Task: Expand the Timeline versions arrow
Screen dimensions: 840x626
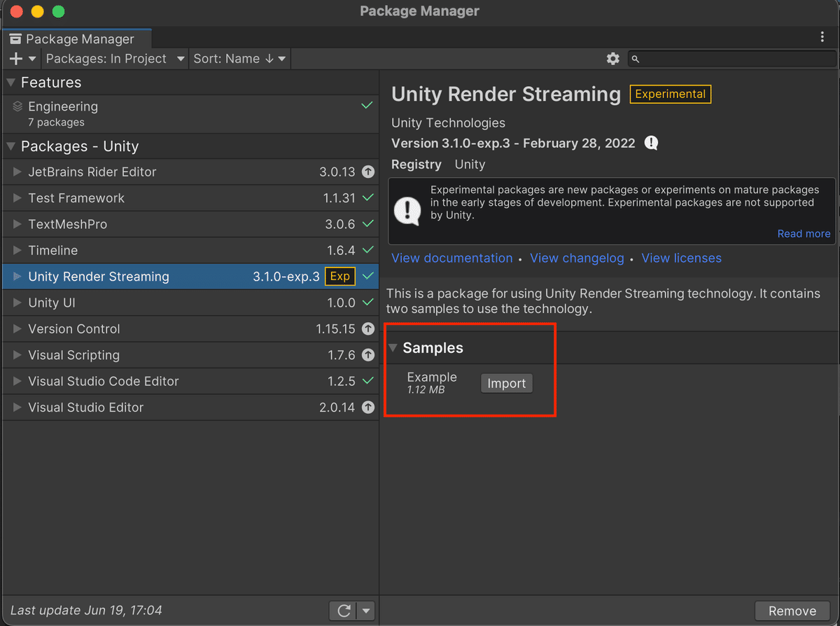Action: pyautogui.click(x=17, y=251)
